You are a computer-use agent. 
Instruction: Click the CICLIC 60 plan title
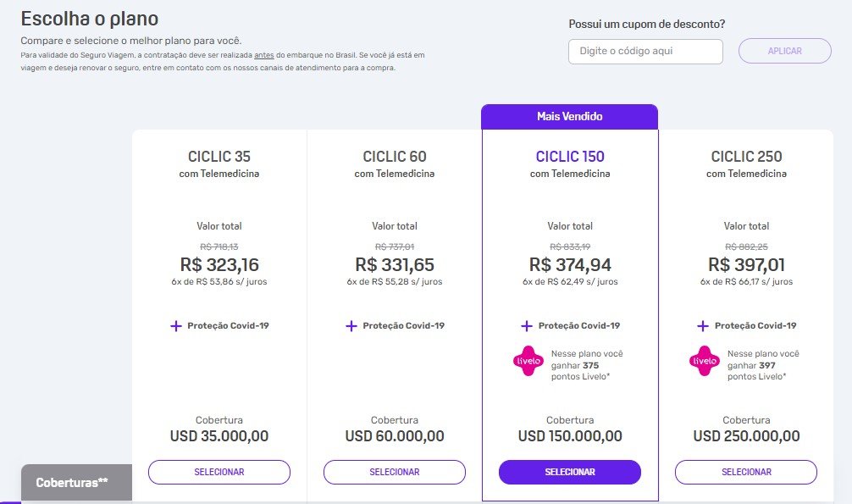[x=395, y=157]
